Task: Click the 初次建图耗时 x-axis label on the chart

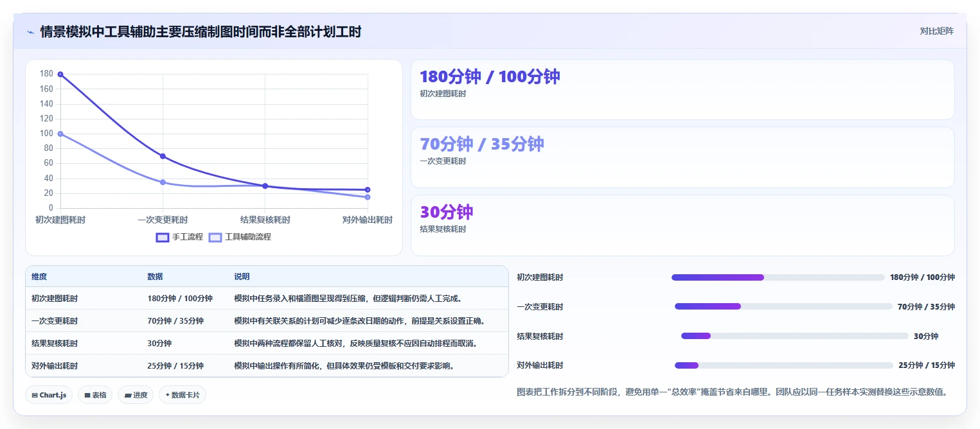Action: pyautogui.click(x=60, y=220)
